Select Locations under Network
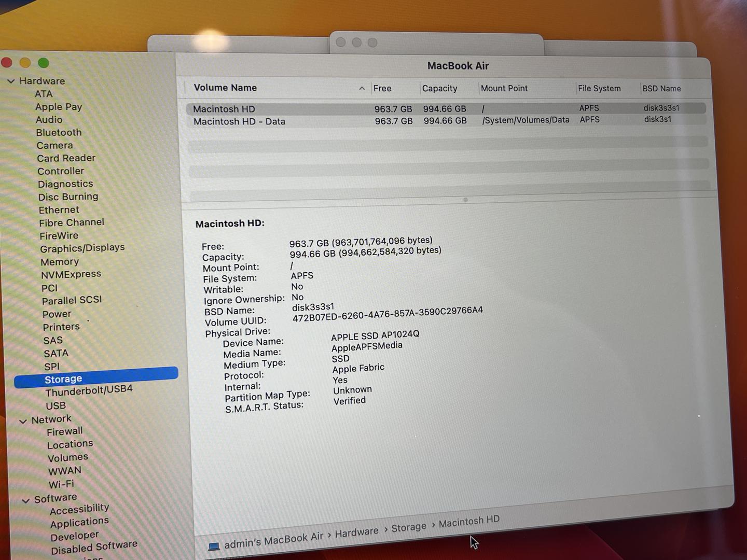The image size is (747, 560). coord(70,444)
